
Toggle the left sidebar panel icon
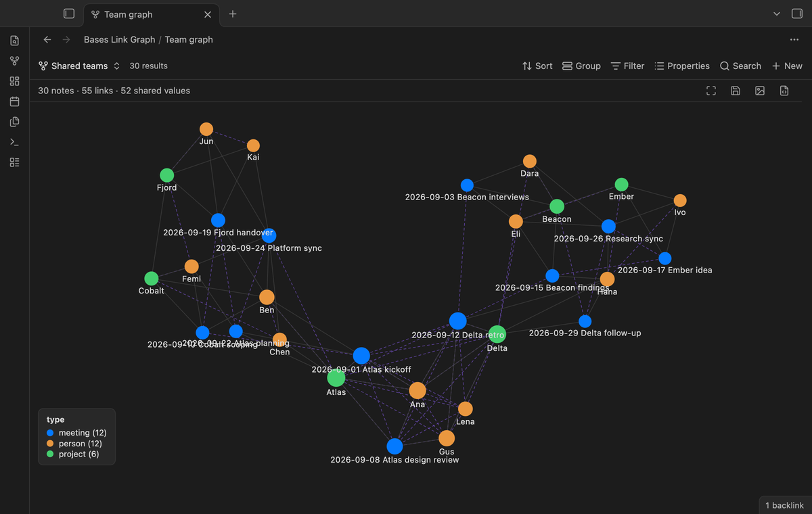(68, 14)
